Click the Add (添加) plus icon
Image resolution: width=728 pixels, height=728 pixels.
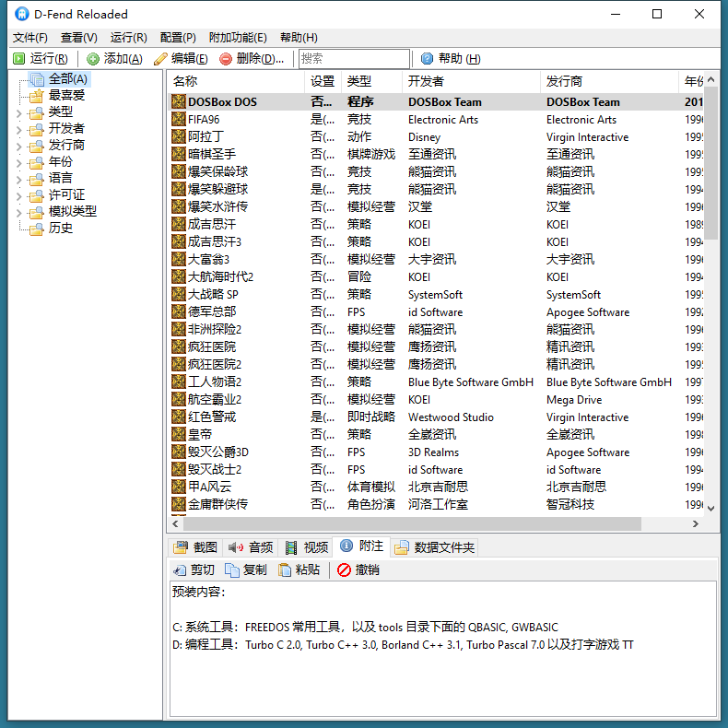93,59
